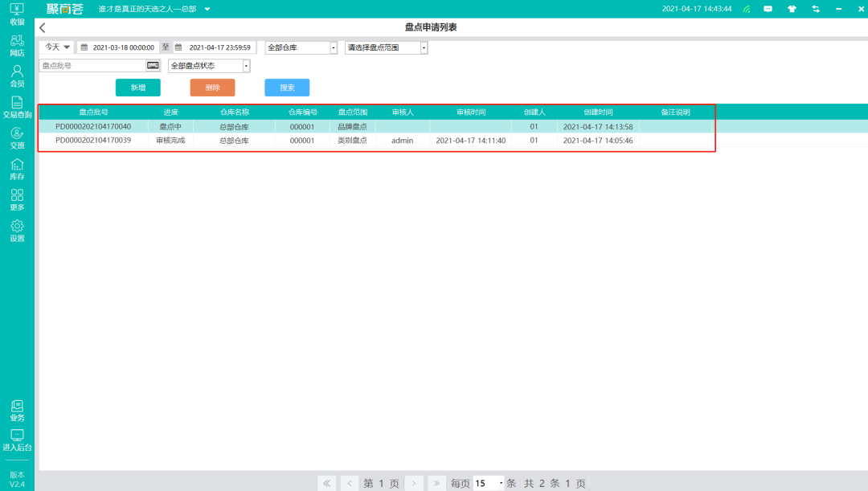Go to 会员 member section
The height and width of the screenshot is (491, 868).
(17, 76)
